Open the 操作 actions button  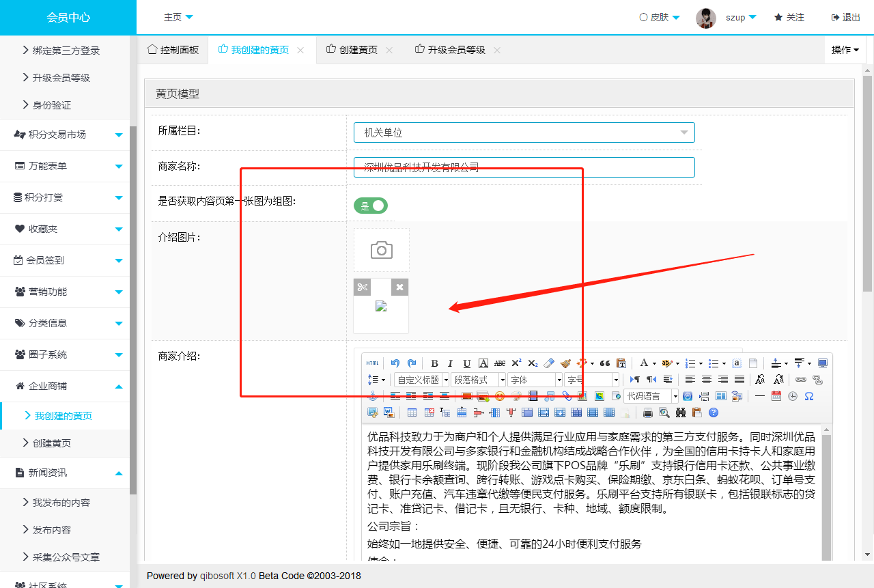pos(845,50)
